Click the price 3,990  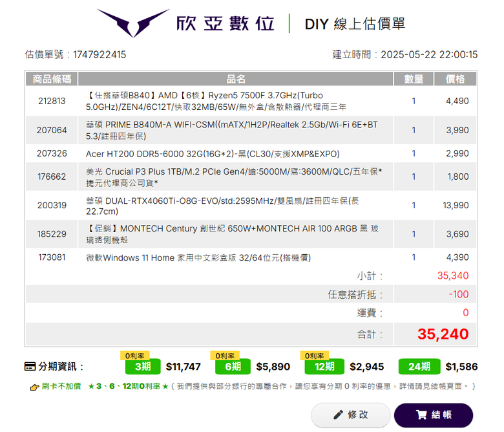(457, 130)
